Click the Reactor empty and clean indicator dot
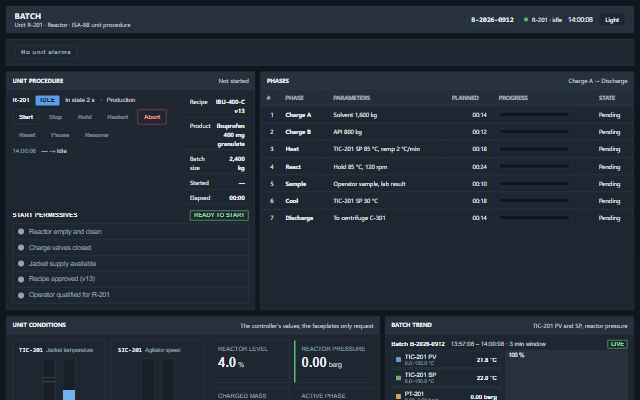This screenshot has width=640, height=400. (21, 231)
